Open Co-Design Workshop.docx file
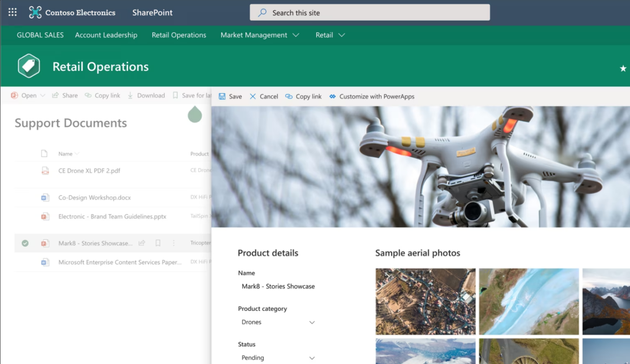 (94, 197)
